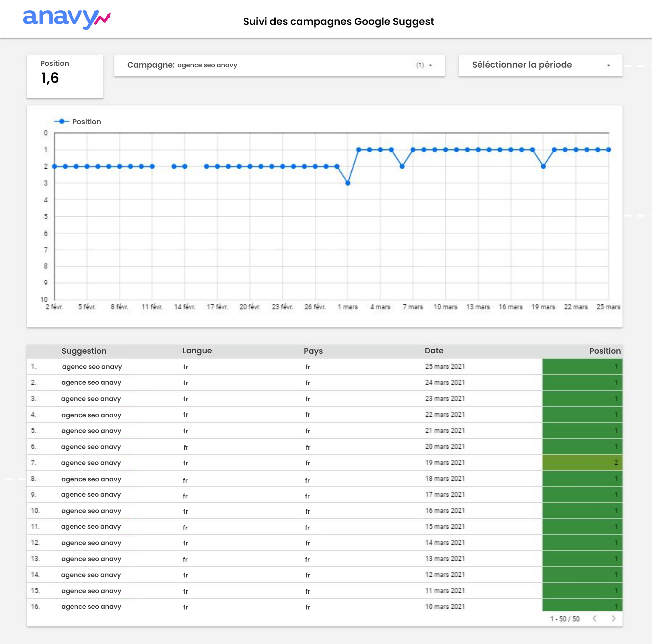
Task: Click the 14 févr. x-axis label
Action: [185, 307]
